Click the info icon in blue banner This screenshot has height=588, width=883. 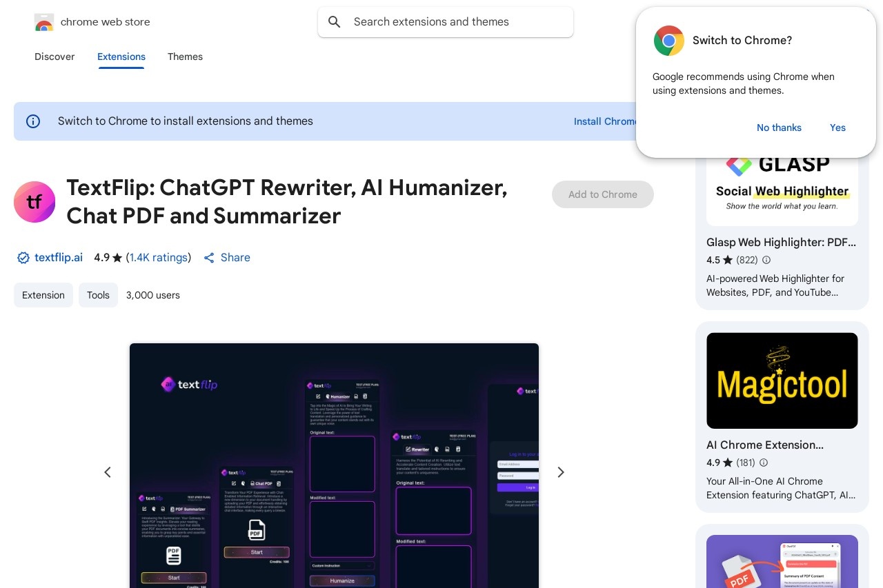coord(33,121)
